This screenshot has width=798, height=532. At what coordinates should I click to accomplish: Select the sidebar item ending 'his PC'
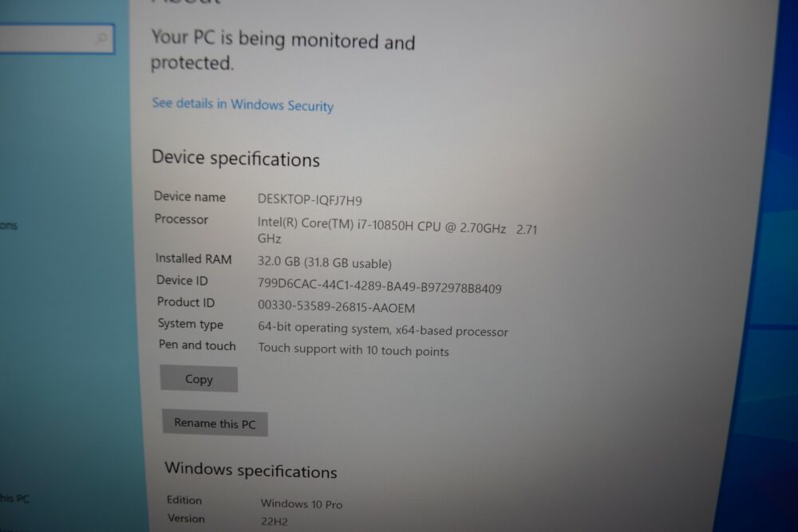click(x=14, y=499)
